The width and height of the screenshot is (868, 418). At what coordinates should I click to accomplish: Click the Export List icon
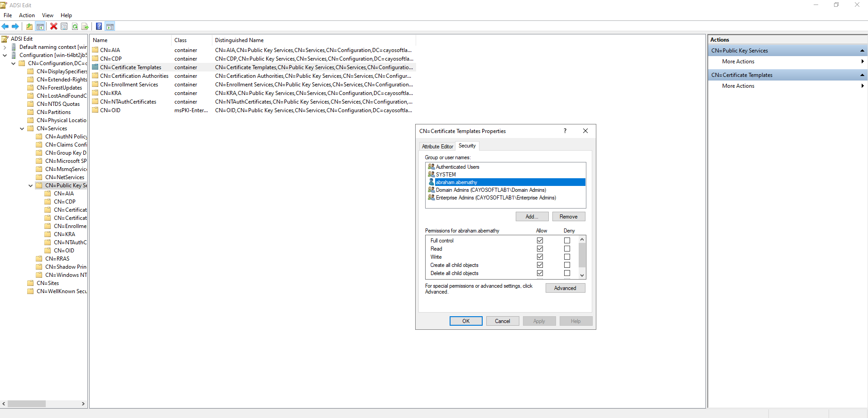85,26
